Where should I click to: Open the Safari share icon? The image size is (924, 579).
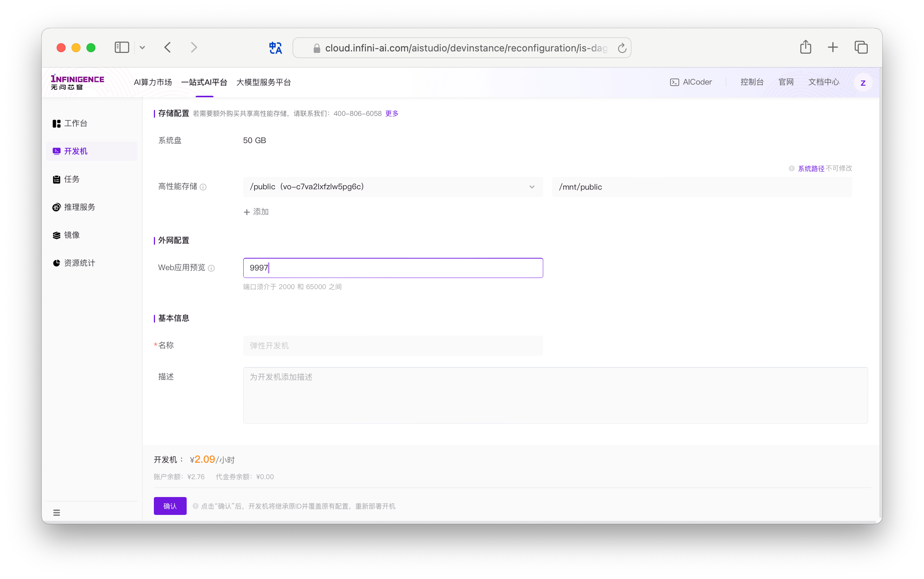[805, 47]
